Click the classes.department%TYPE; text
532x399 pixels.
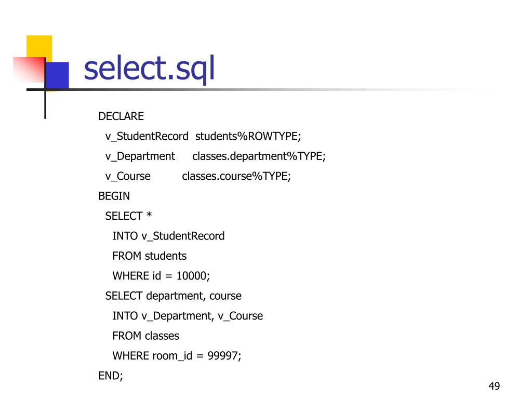(x=259, y=156)
